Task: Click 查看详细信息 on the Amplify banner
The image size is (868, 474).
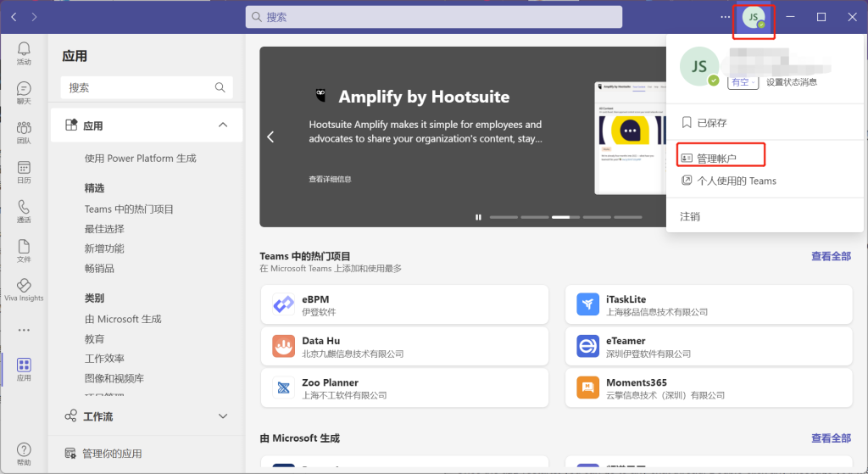Action: [x=330, y=179]
